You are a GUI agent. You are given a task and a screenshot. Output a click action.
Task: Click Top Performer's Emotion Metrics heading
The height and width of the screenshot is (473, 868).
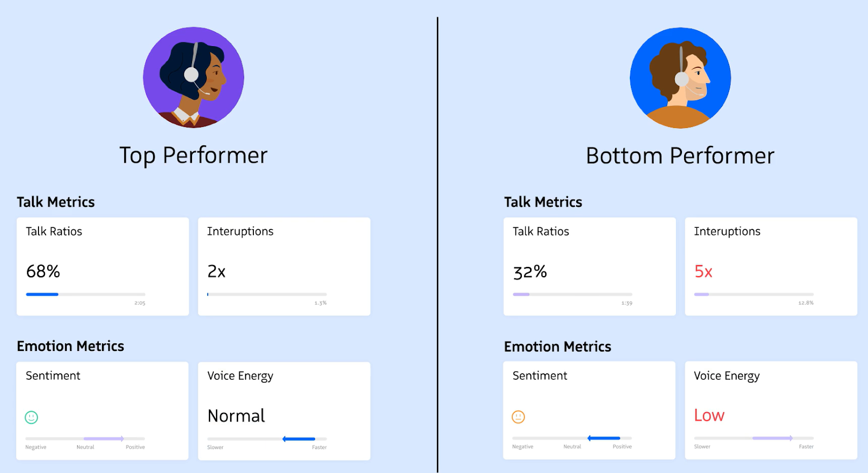pos(71,346)
